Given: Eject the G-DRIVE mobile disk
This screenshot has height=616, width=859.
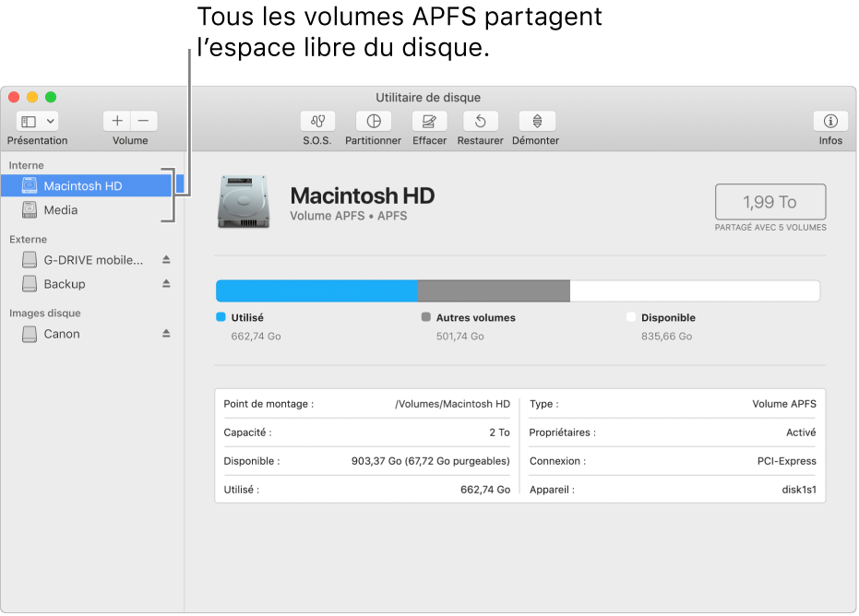Looking at the screenshot, I should tap(166, 259).
